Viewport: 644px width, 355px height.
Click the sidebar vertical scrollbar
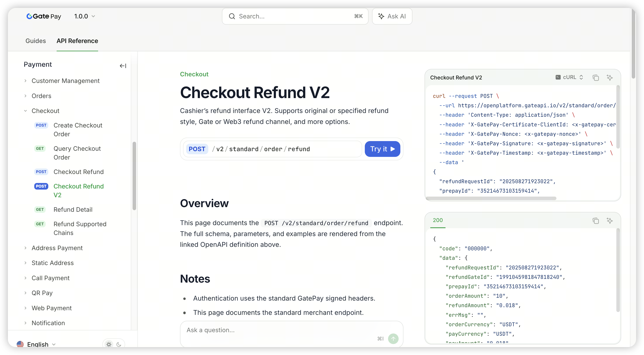(x=134, y=176)
